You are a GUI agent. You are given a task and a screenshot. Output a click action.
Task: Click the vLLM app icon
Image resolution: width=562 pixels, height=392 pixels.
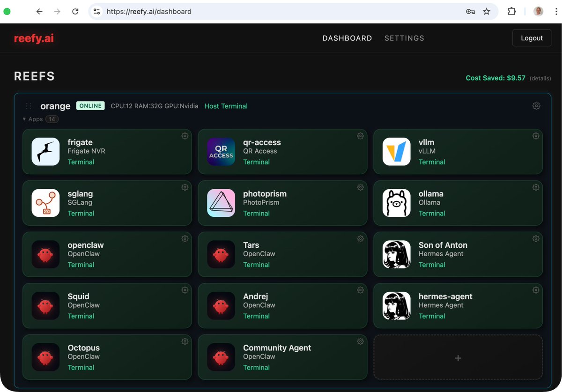coord(397,152)
